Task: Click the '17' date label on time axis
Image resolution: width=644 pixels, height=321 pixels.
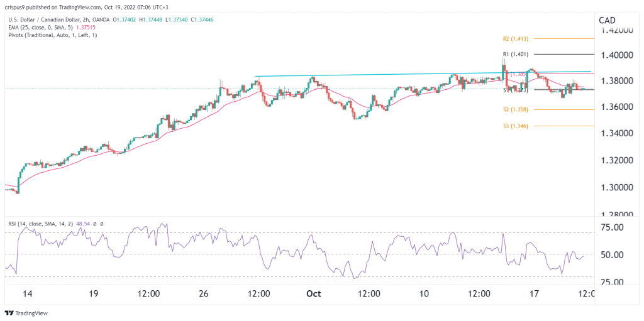Action: point(535,294)
